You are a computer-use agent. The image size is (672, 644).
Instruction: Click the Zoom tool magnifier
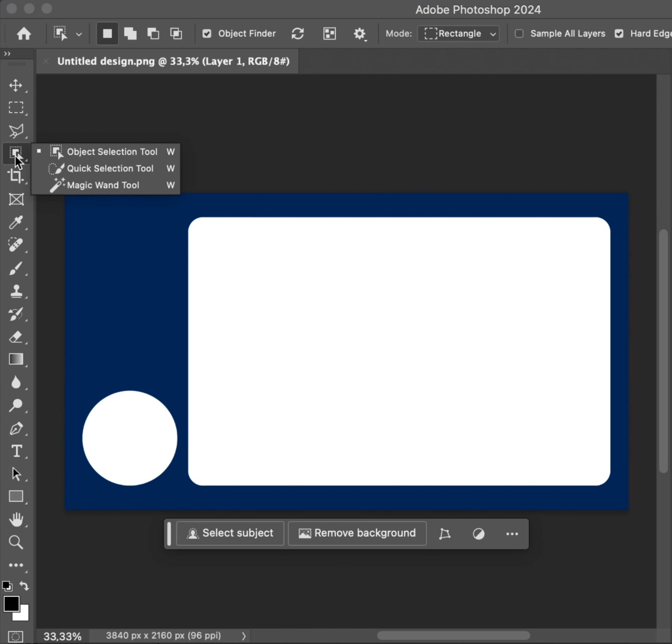tap(16, 543)
